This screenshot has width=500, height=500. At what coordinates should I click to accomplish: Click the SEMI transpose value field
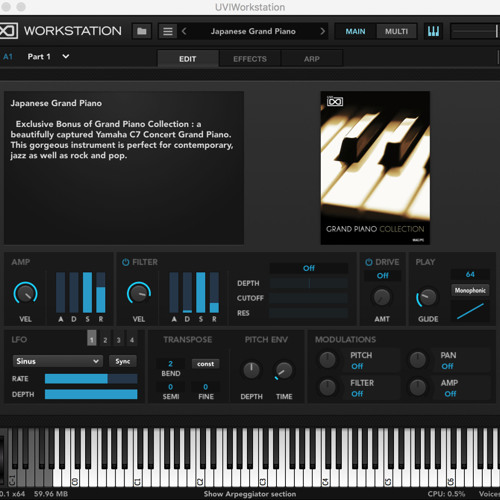pyautogui.click(x=171, y=387)
